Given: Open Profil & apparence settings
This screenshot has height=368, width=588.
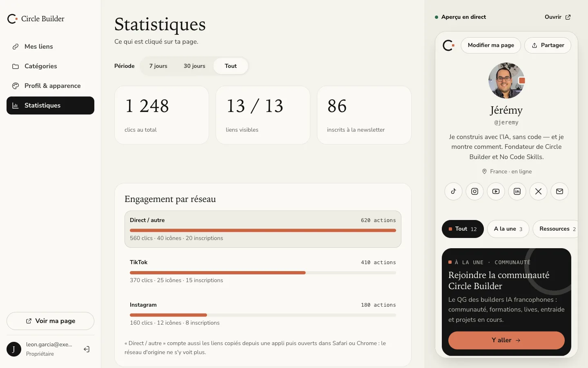Looking at the screenshot, I should click(50, 86).
